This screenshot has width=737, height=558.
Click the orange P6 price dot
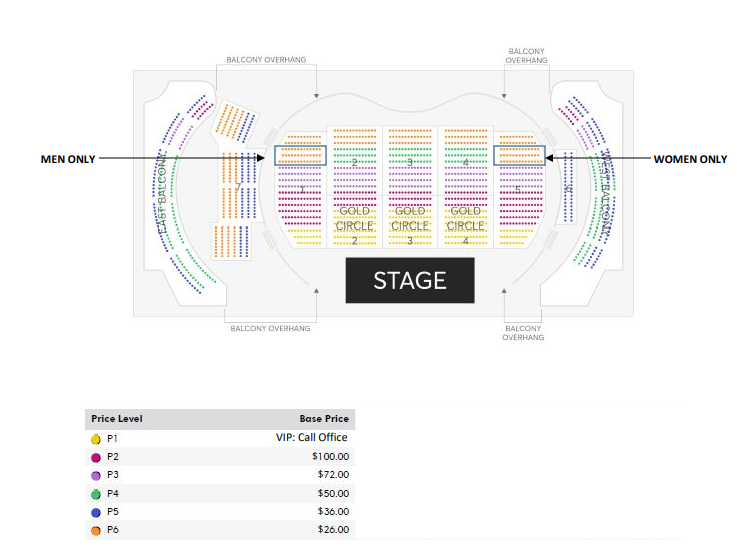pyautogui.click(x=96, y=531)
